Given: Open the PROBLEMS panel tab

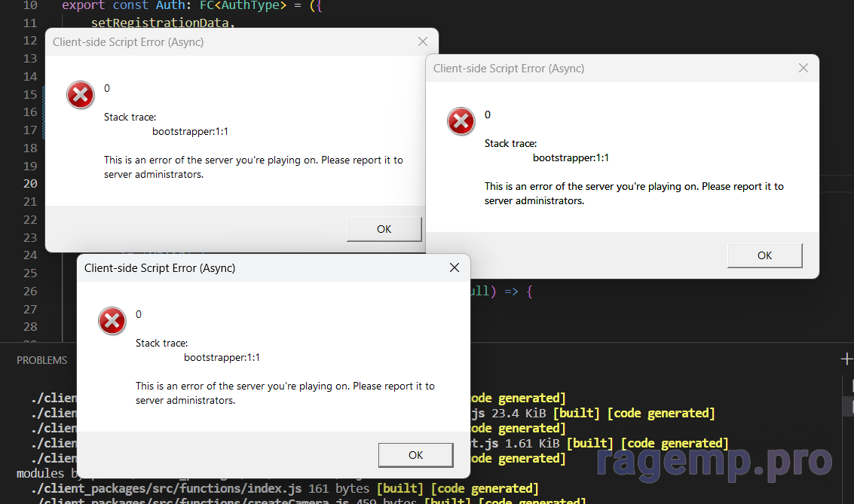Looking at the screenshot, I should tap(42, 360).
